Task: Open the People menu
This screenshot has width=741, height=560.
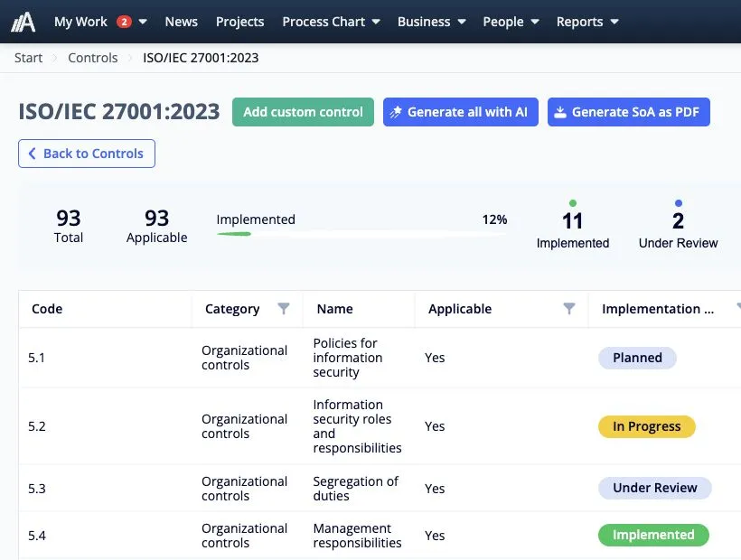Action: (x=503, y=22)
